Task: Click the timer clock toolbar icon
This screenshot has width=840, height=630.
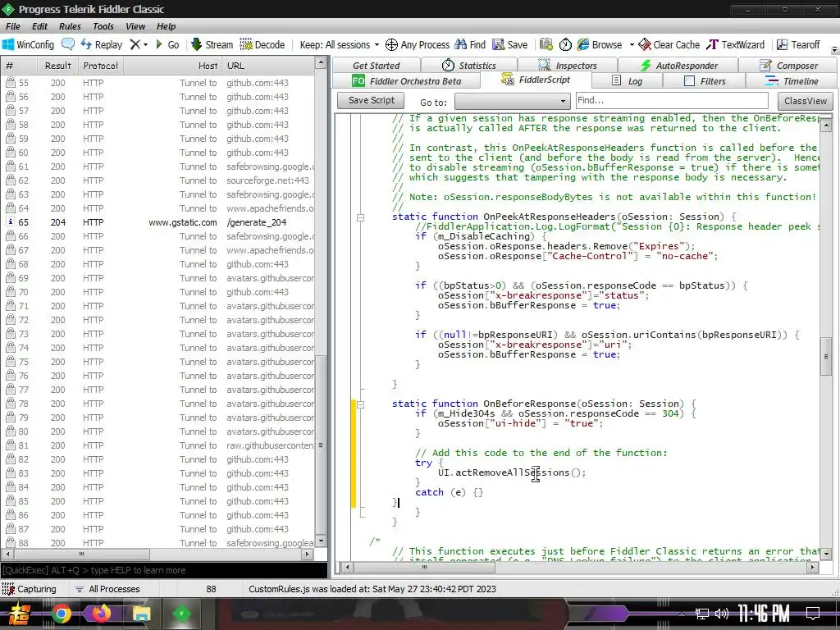Action: point(565,44)
